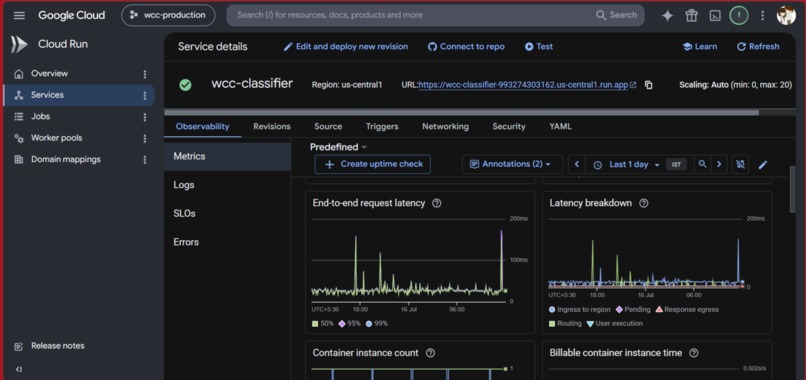806x380 pixels.
Task: Click the green service status check icon
Action: coord(186,85)
